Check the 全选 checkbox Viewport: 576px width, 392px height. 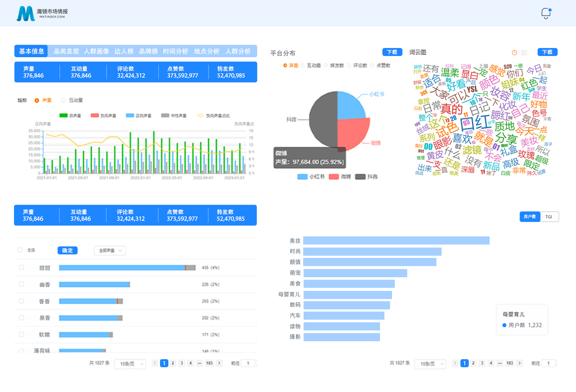[20, 250]
